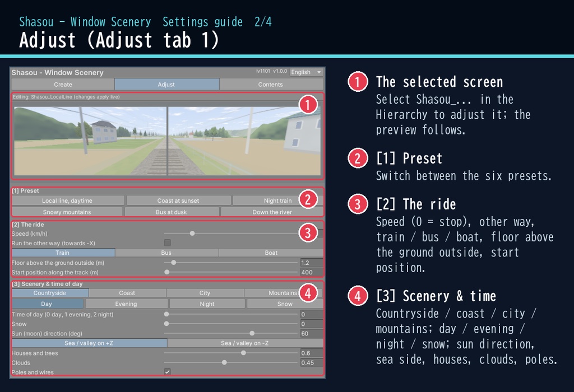Enable Run the other way checkbox
The image size is (574, 392).
tap(167, 243)
